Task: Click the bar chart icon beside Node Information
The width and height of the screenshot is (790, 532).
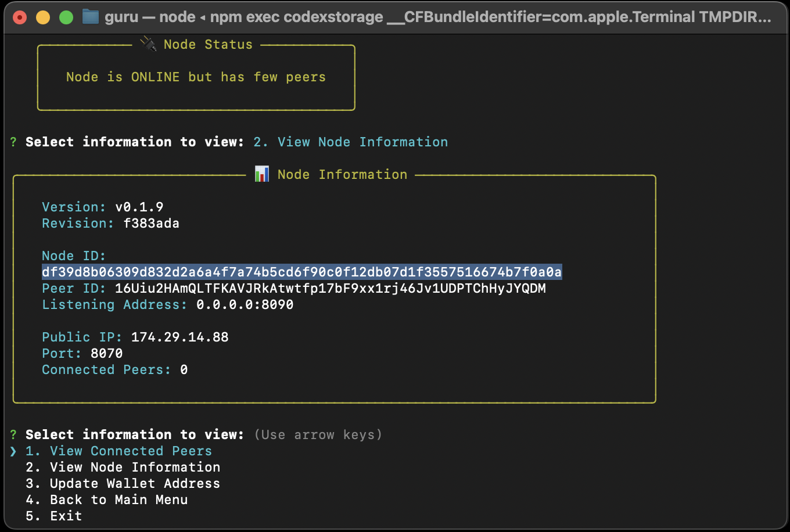Action: (x=262, y=174)
